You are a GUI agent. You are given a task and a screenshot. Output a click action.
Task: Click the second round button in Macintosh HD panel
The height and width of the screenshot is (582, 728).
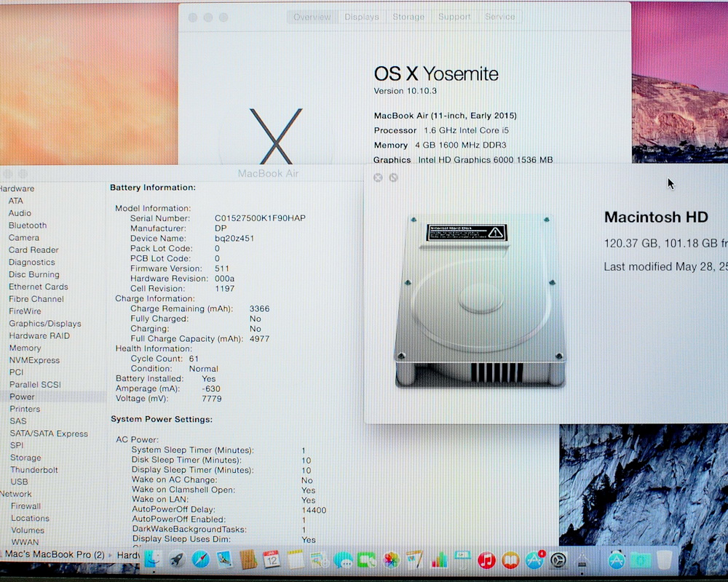coord(393,178)
